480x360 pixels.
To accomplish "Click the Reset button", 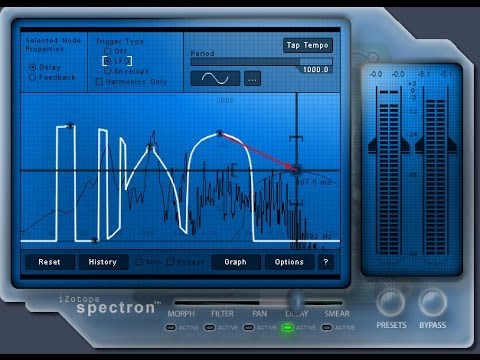I will tap(49, 262).
